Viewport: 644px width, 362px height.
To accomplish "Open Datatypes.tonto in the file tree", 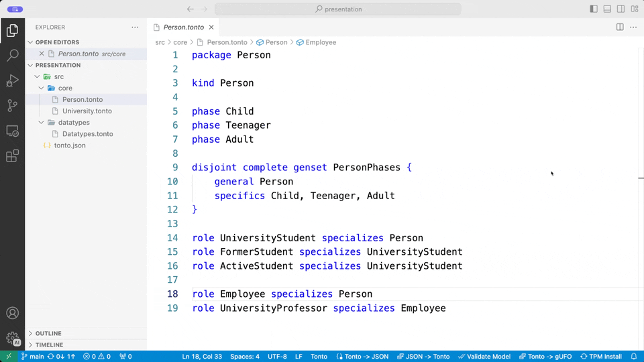I will coord(86,134).
